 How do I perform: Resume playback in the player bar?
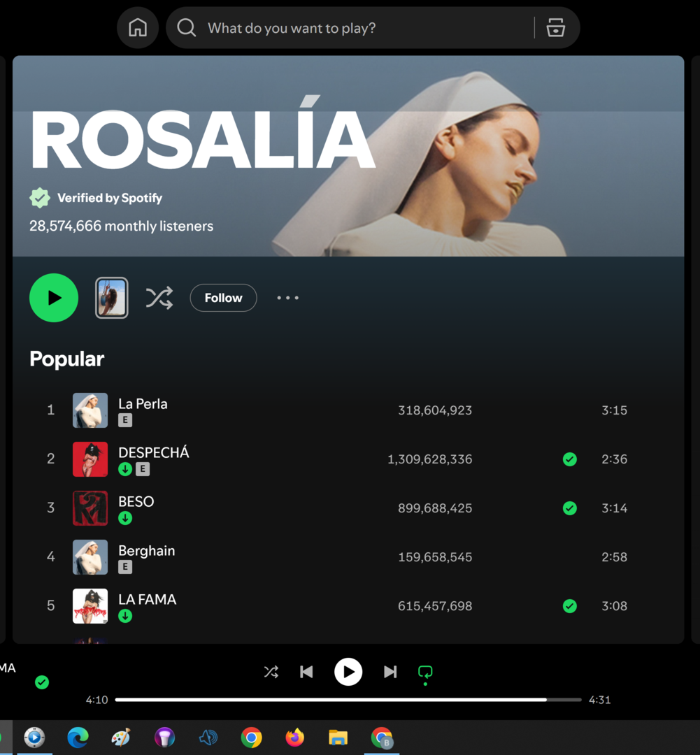point(348,672)
